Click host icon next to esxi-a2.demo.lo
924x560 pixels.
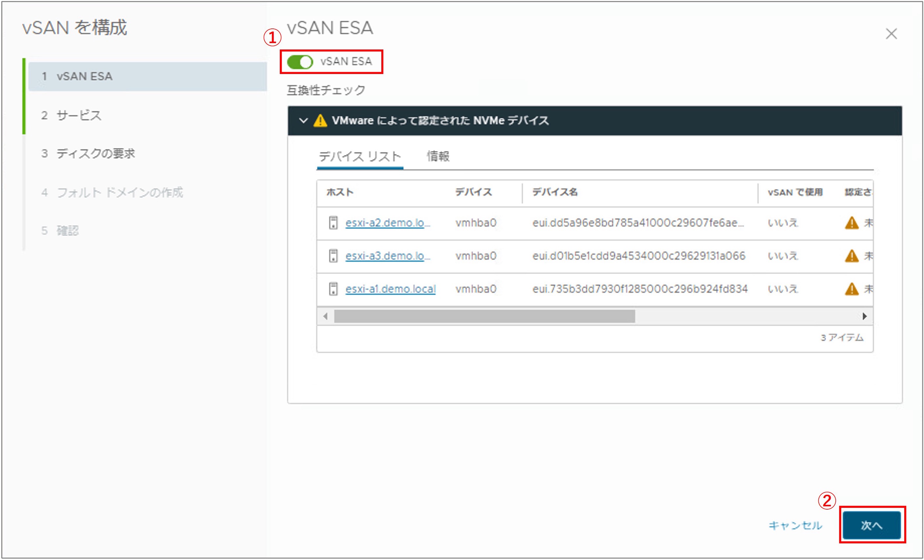[x=333, y=222]
